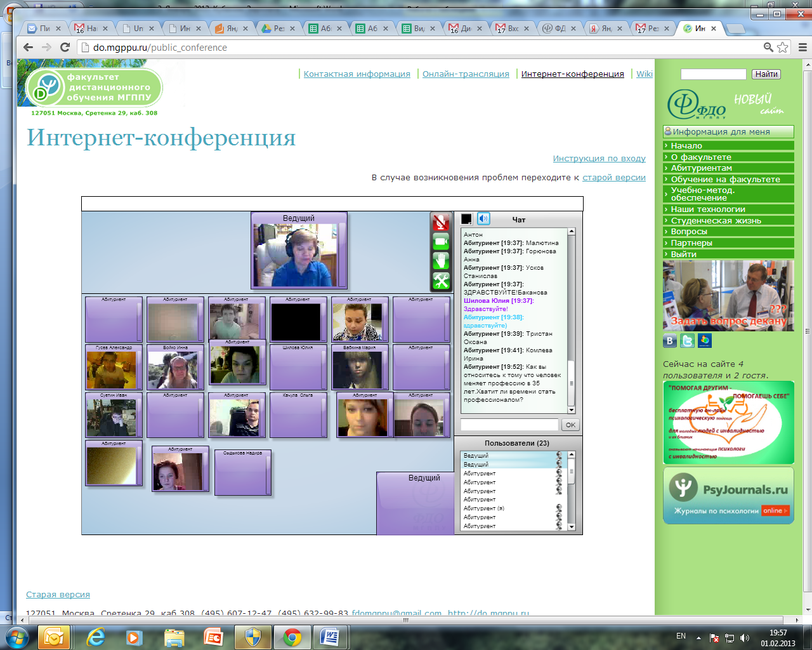This screenshot has height=650, width=812.
Task: Chat panel scroll up arrow
Action: 572,232
